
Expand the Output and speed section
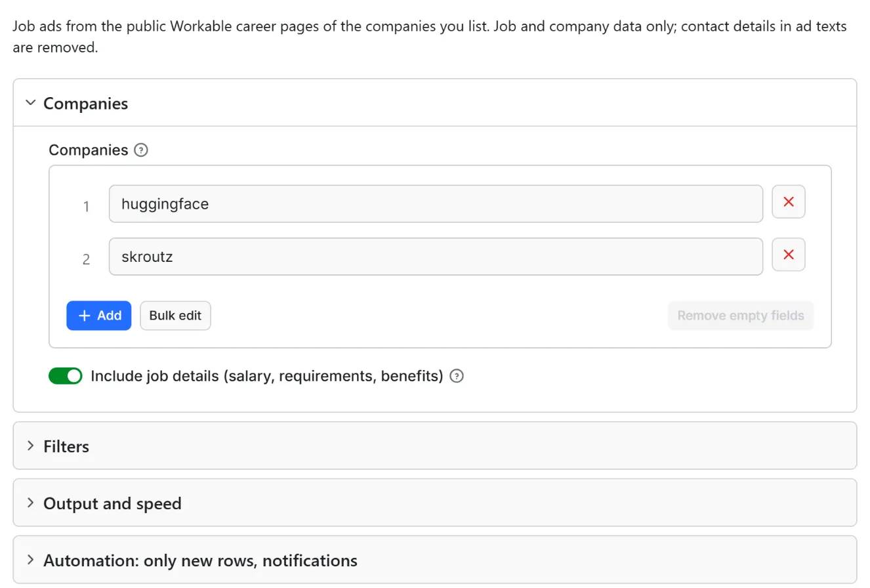coord(435,503)
